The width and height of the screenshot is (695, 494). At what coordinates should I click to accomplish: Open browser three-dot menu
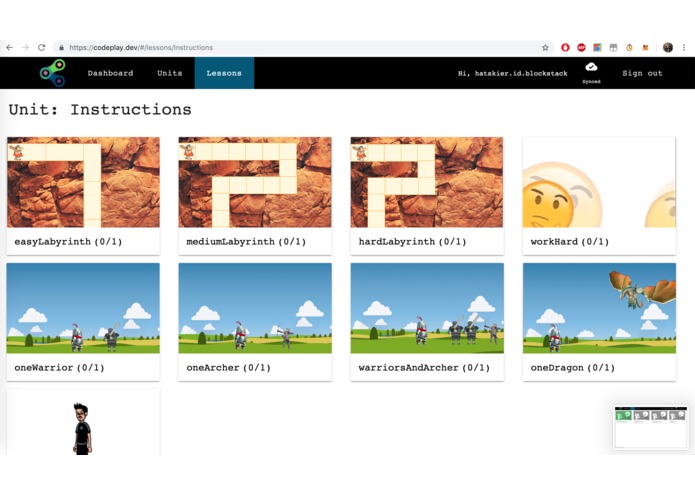[684, 47]
